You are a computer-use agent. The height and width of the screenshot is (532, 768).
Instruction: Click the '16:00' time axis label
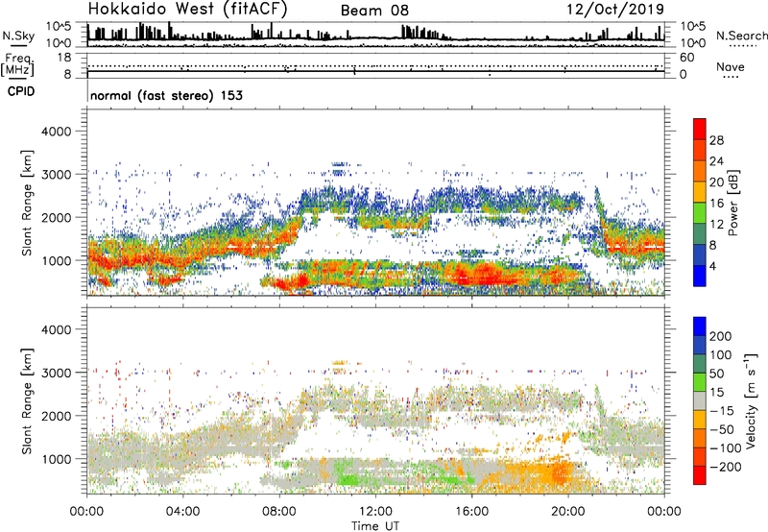[471, 512]
